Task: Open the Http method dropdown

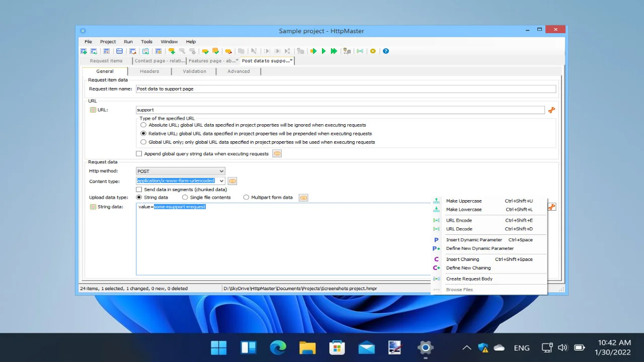Action: tap(180, 171)
